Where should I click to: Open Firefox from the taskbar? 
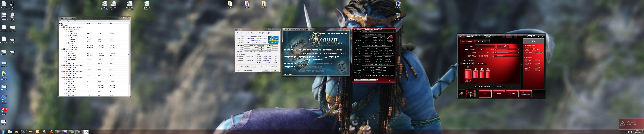coord(52,132)
